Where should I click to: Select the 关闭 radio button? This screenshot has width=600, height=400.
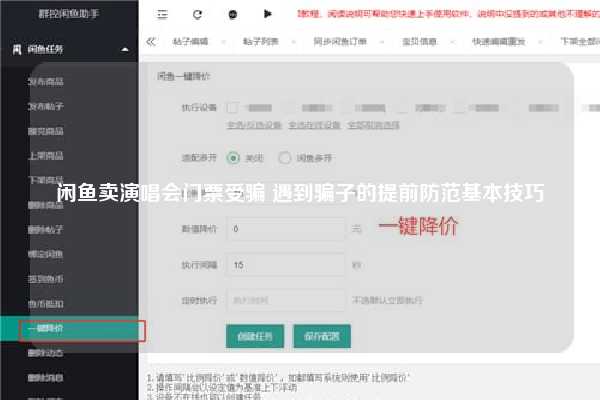233,158
